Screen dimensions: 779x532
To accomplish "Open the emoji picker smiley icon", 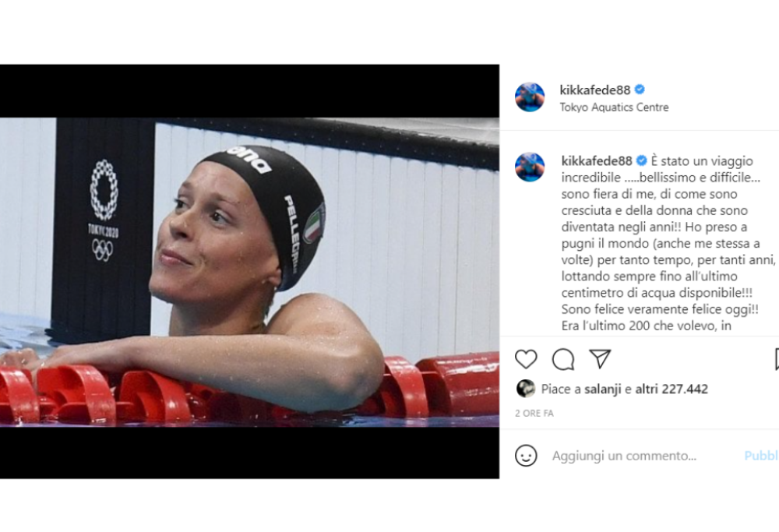I will pyautogui.click(x=526, y=456).
